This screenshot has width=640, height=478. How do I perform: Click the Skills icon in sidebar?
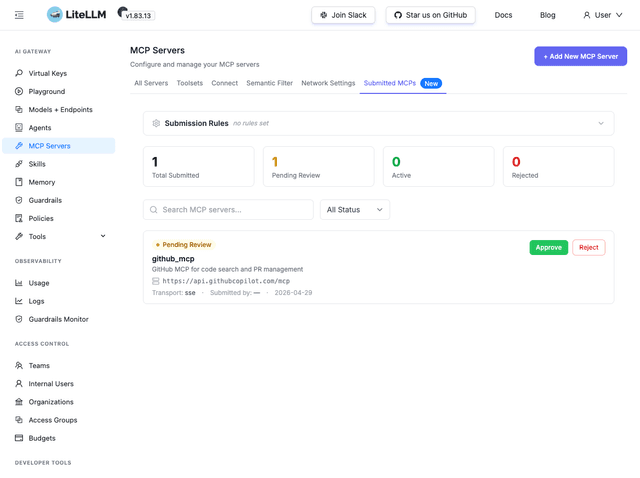click(19, 164)
